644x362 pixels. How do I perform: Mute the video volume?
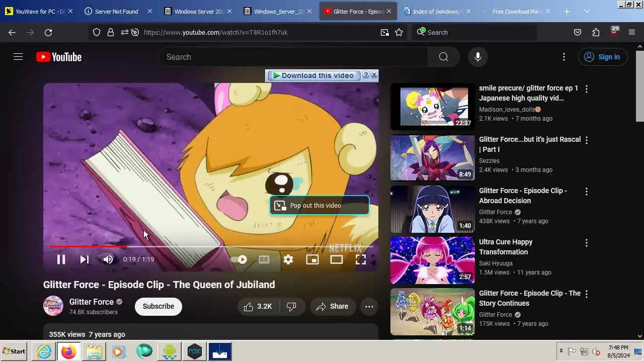108,259
